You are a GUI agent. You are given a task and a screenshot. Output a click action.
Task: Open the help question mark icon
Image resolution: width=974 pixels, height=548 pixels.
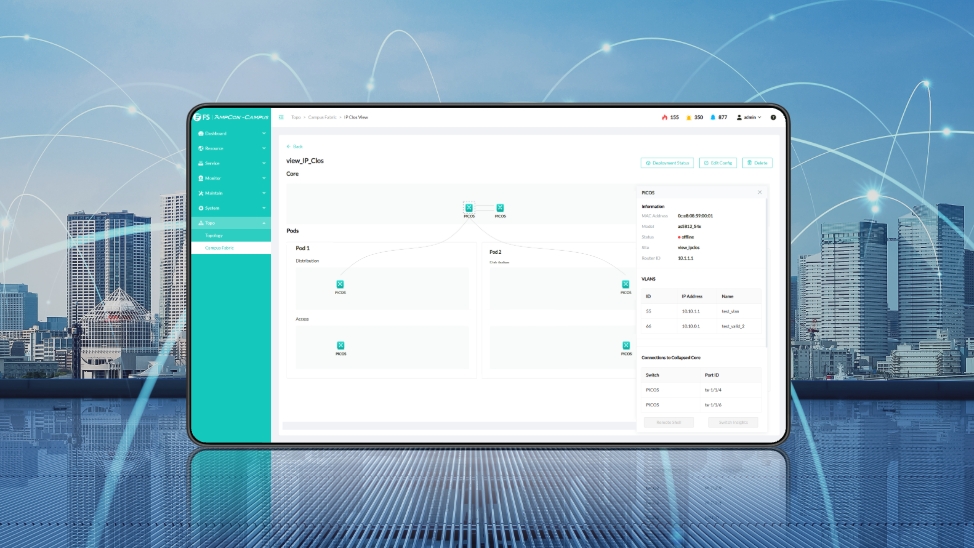coord(773,117)
